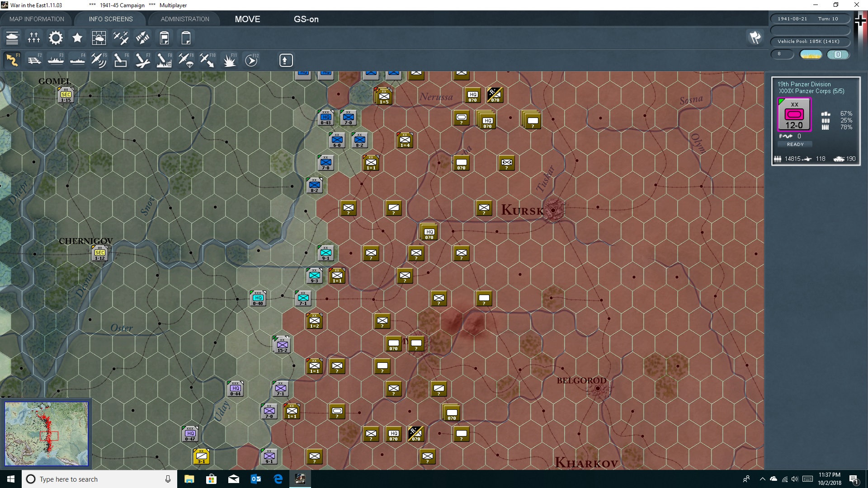Image resolution: width=868 pixels, height=488 pixels.
Task: Open Microsoft Edge from taskbar
Action: (278, 479)
